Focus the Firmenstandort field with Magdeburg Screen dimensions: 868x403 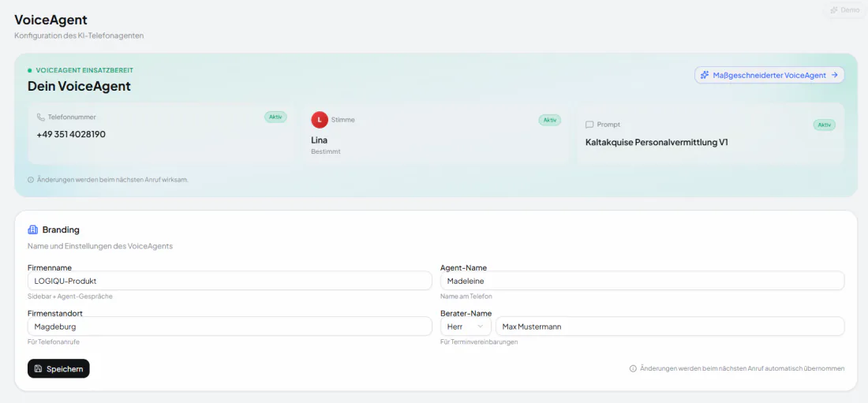point(230,327)
